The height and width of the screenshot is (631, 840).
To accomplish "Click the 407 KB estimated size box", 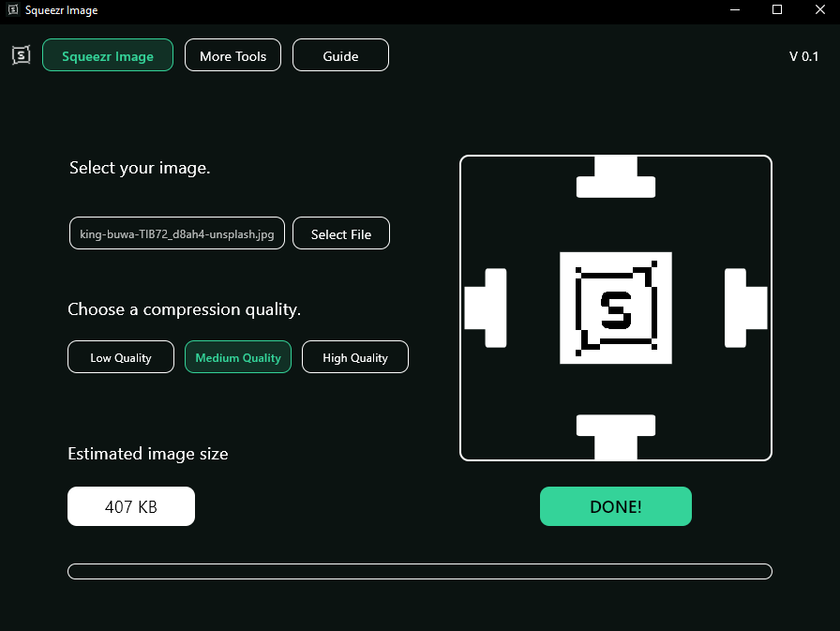I will coord(131,506).
